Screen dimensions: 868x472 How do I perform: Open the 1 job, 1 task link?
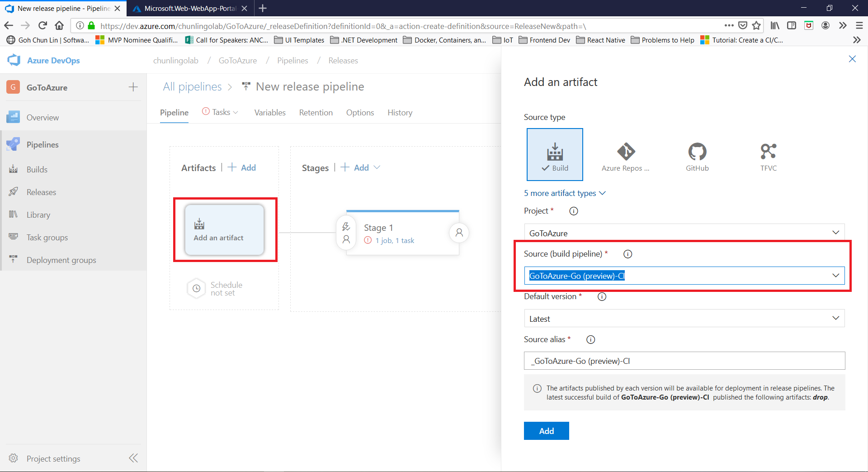coord(395,241)
